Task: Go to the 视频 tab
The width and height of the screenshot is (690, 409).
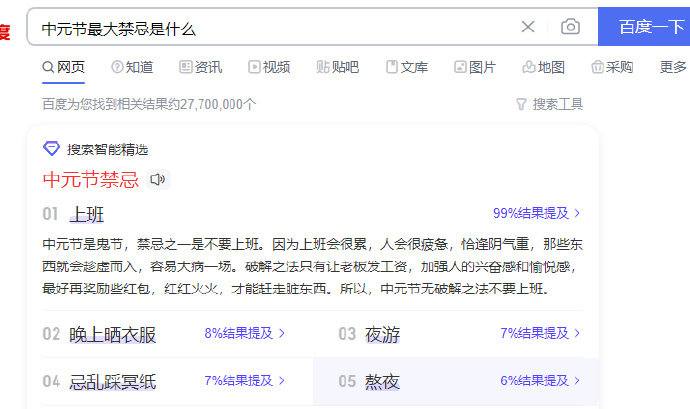Action: click(x=269, y=67)
